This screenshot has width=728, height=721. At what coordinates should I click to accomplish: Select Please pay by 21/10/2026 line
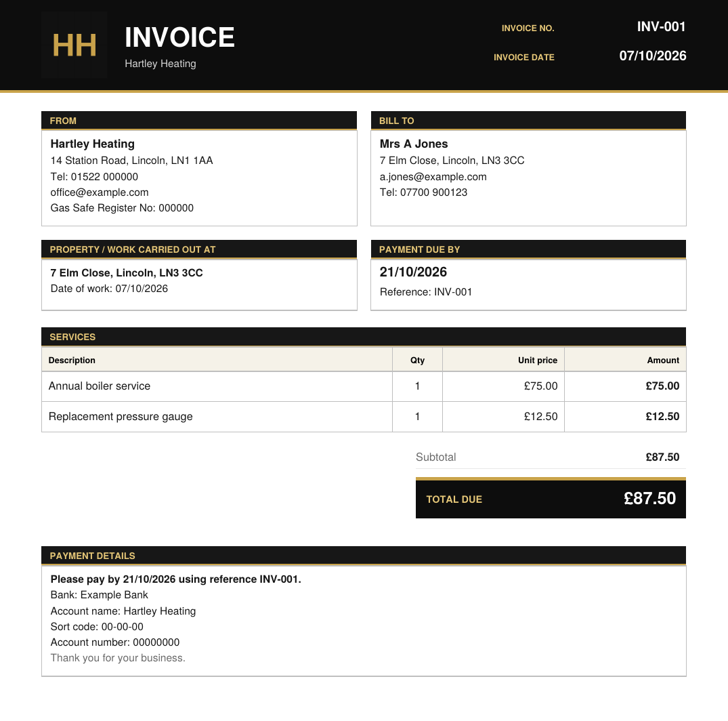point(176,579)
